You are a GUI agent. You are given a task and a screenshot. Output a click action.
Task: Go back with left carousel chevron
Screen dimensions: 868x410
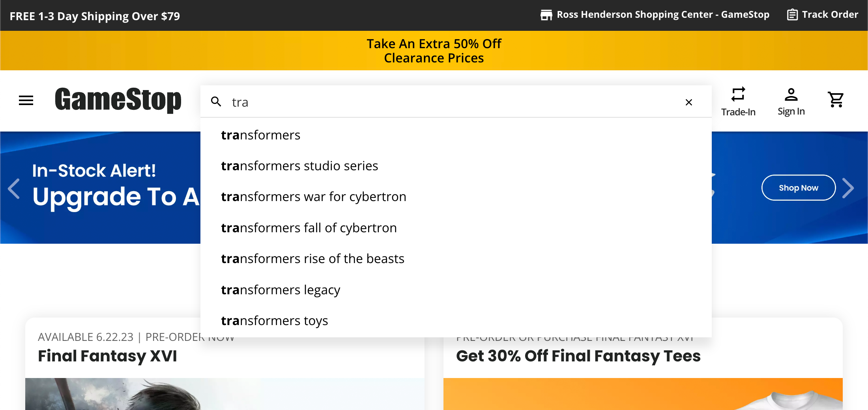pos(14,188)
